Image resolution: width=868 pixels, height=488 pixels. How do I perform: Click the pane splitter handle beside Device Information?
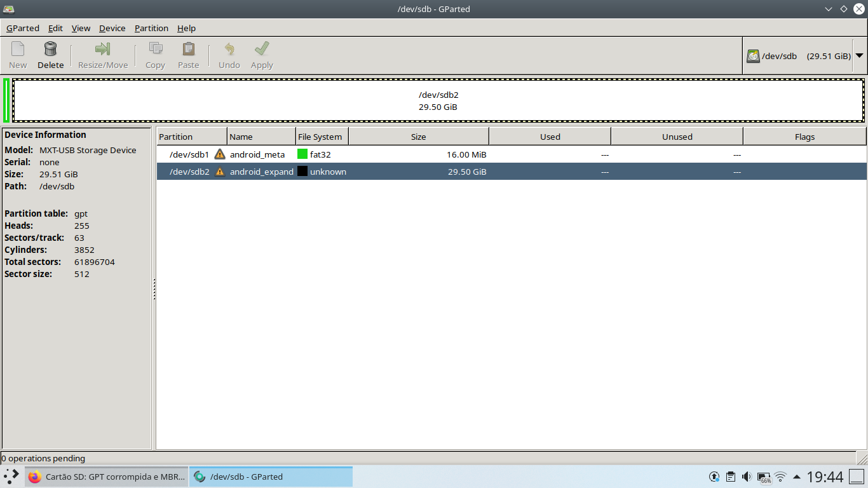[154, 289]
